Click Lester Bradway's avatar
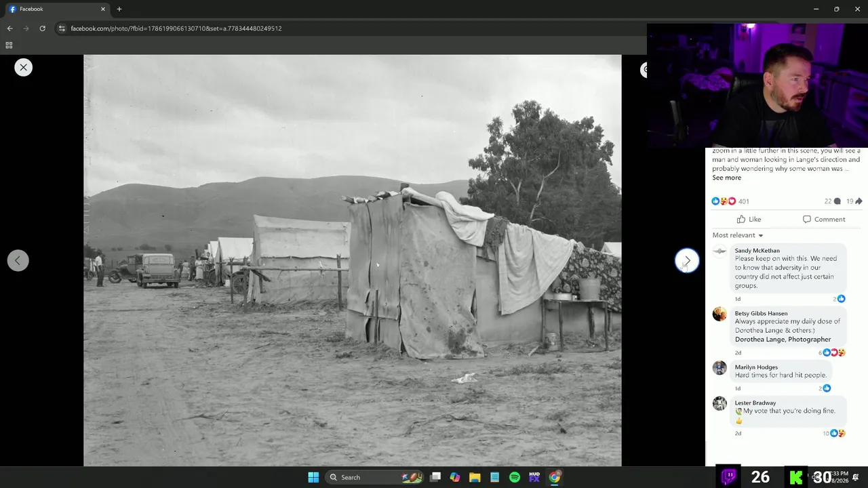The height and width of the screenshot is (488, 868). (719, 403)
